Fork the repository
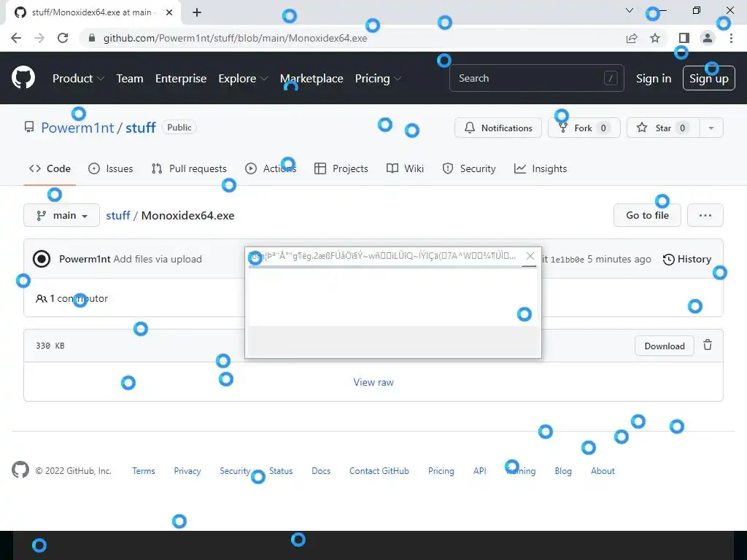The width and height of the screenshot is (747, 560). [x=584, y=128]
